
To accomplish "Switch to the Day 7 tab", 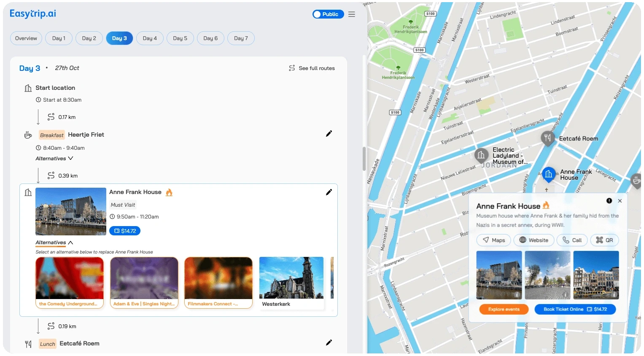I will click(x=241, y=38).
